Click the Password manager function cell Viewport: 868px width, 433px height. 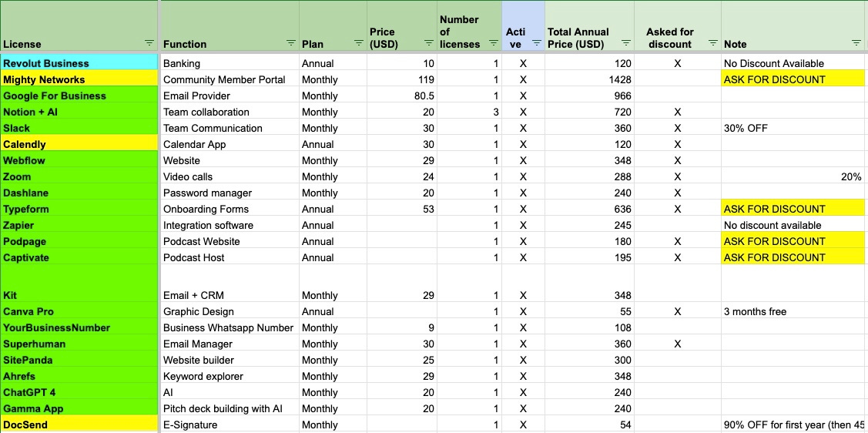(x=230, y=193)
